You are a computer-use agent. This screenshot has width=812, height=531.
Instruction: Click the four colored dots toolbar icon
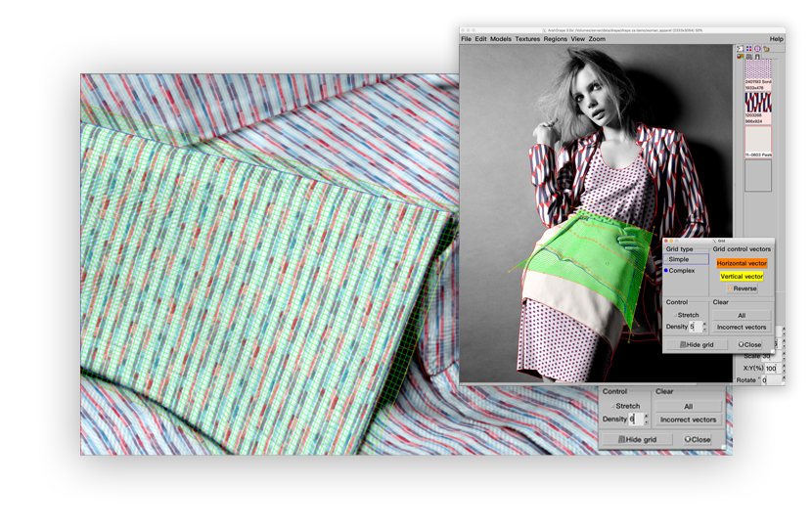coord(748,49)
